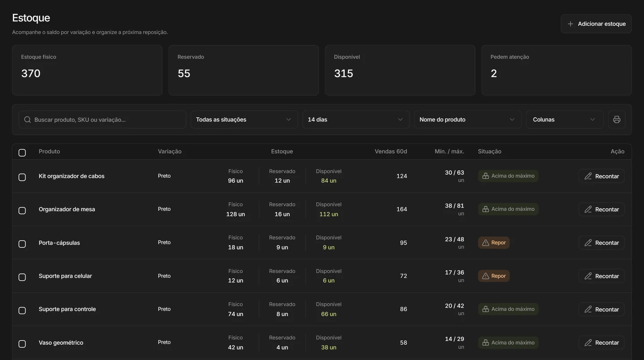Tick the Porta-cápsulas row checkbox

22,244
